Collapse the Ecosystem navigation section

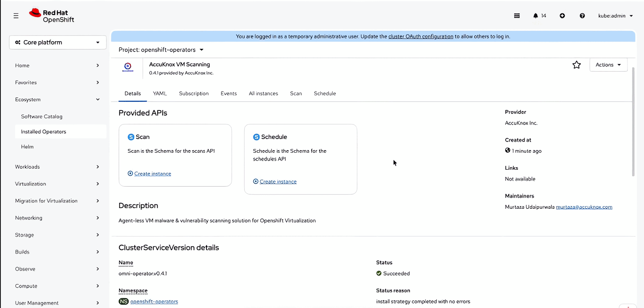(57, 99)
